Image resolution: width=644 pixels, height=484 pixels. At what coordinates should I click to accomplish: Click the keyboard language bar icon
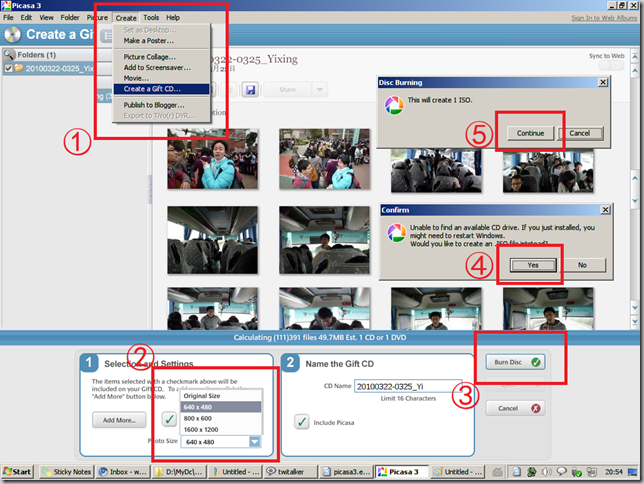497,472
